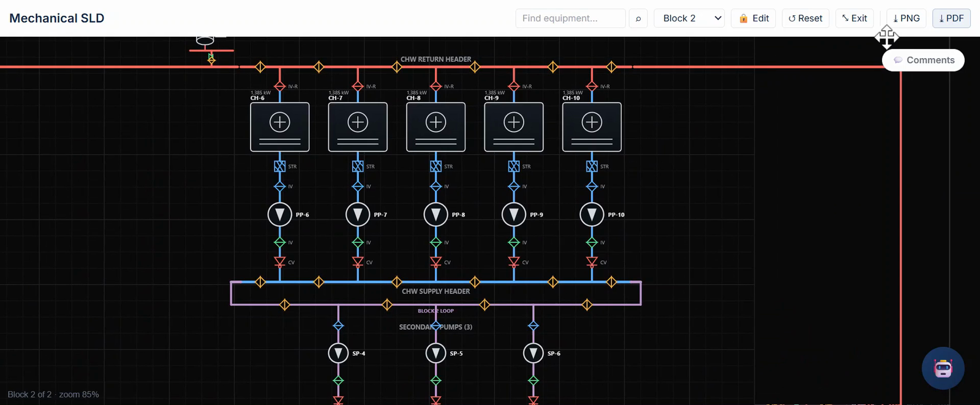The height and width of the screenshot is (405, 980).
Task: Exit the fullscreen SLD view
Action: (x=854, y=18)
